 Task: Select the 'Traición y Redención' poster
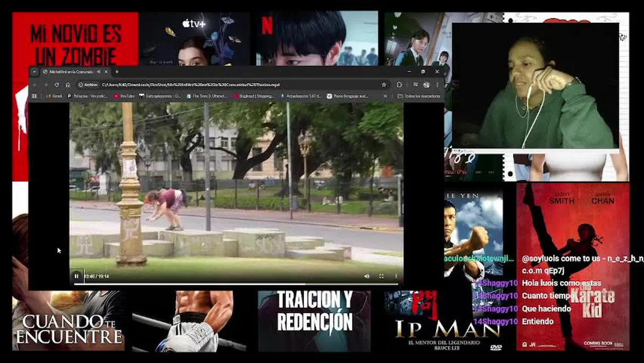(314, 321)
